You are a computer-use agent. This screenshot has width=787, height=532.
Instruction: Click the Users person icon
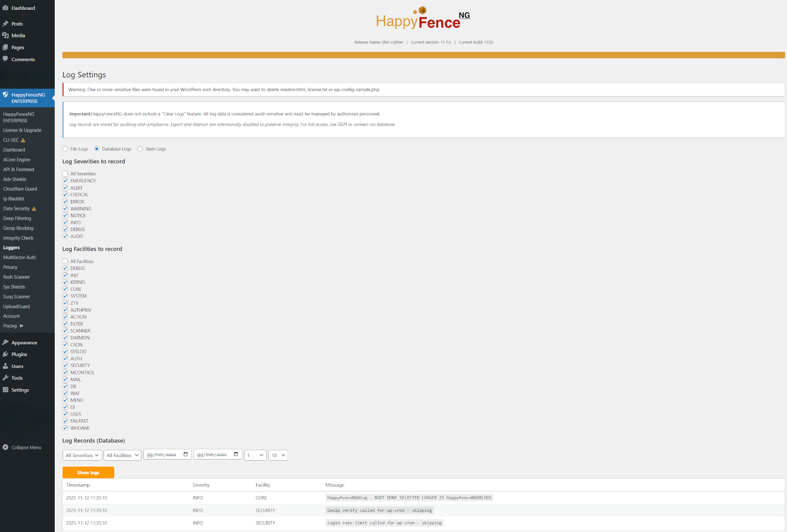click(x=5, y=366)
